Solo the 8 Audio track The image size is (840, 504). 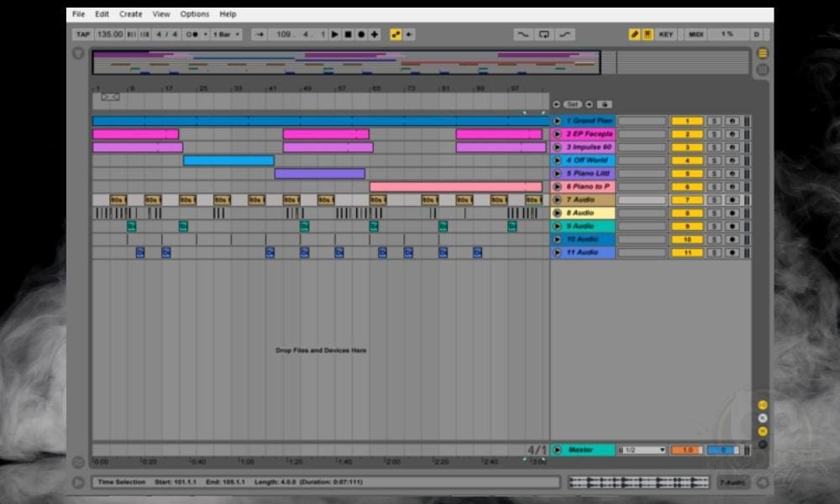click(x=714, y=213)
